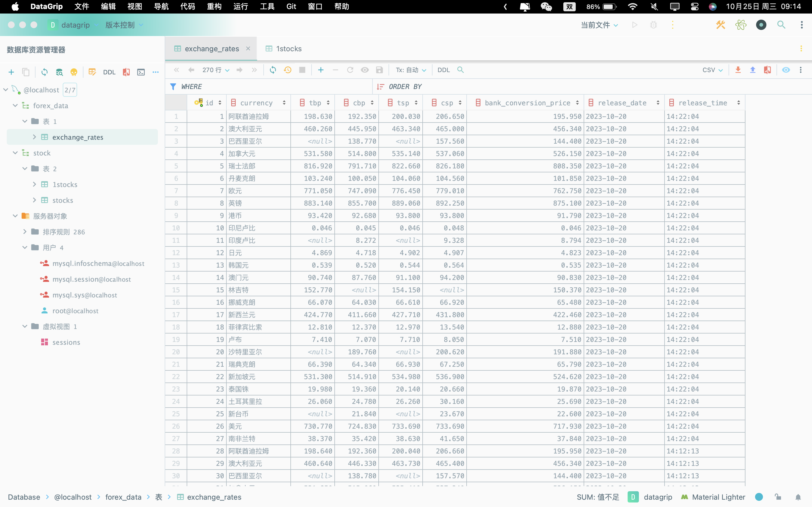Click the export data download icon
This screenshot has height=507, width=812.
[738, 70]
